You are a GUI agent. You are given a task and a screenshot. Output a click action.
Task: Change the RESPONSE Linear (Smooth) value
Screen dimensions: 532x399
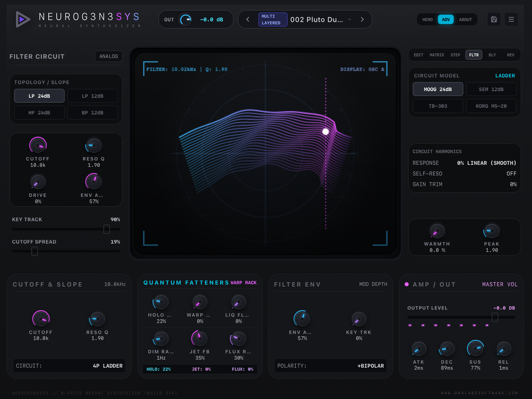click(487, 163)
